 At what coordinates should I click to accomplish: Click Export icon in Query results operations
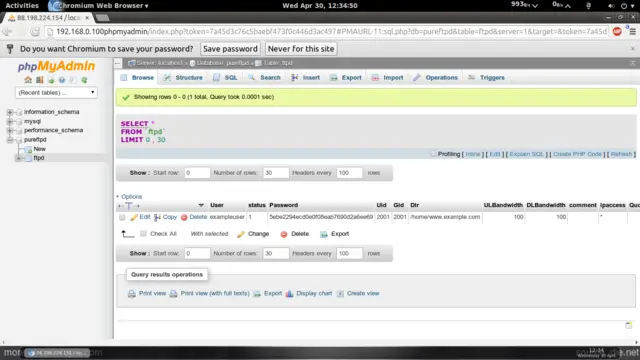pyautogui.click(x=257, y=293)
